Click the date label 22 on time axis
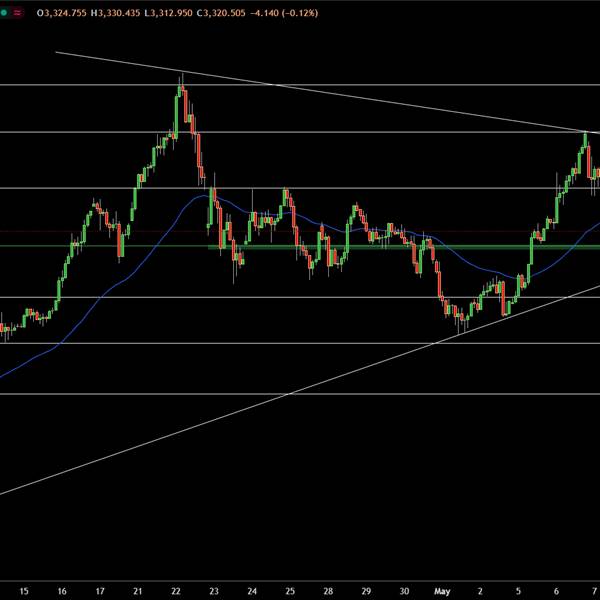Screen dimensions: 600x600 (176, 591)
